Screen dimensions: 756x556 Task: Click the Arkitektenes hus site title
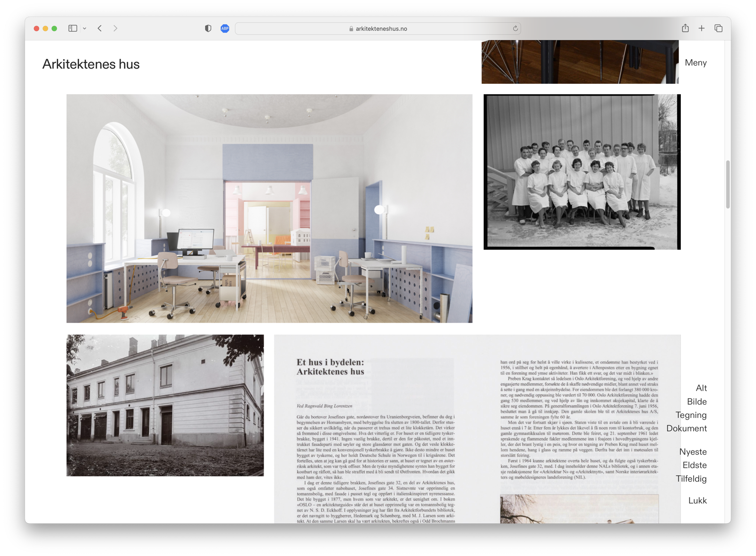[91, 64]
